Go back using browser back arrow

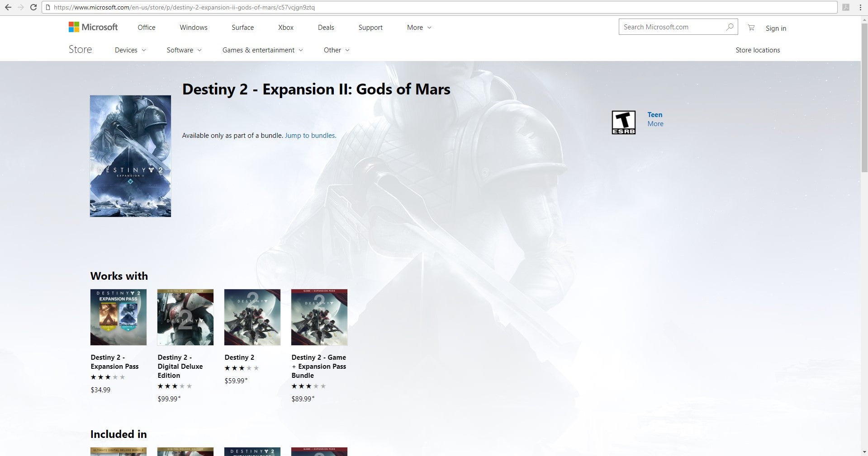(x=8, y=7)
